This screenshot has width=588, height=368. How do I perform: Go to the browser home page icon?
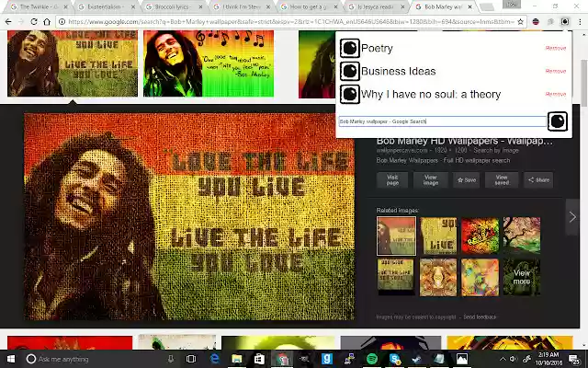pos(47,22)
